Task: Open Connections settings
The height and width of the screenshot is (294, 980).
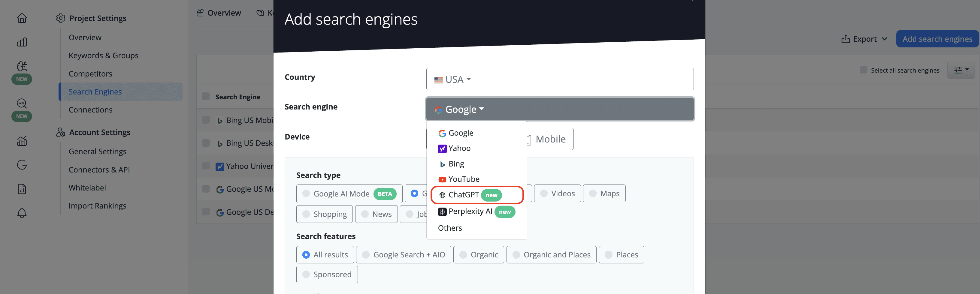Action: pos(90,109)
